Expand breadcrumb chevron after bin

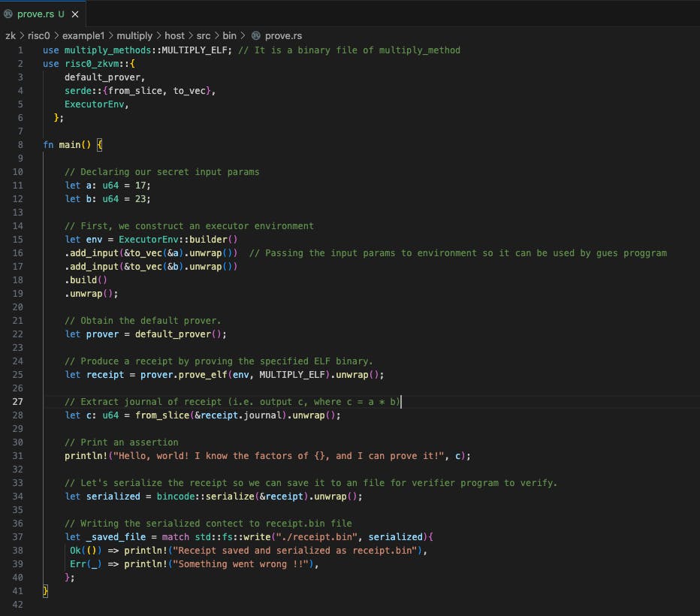coord(243,36)
